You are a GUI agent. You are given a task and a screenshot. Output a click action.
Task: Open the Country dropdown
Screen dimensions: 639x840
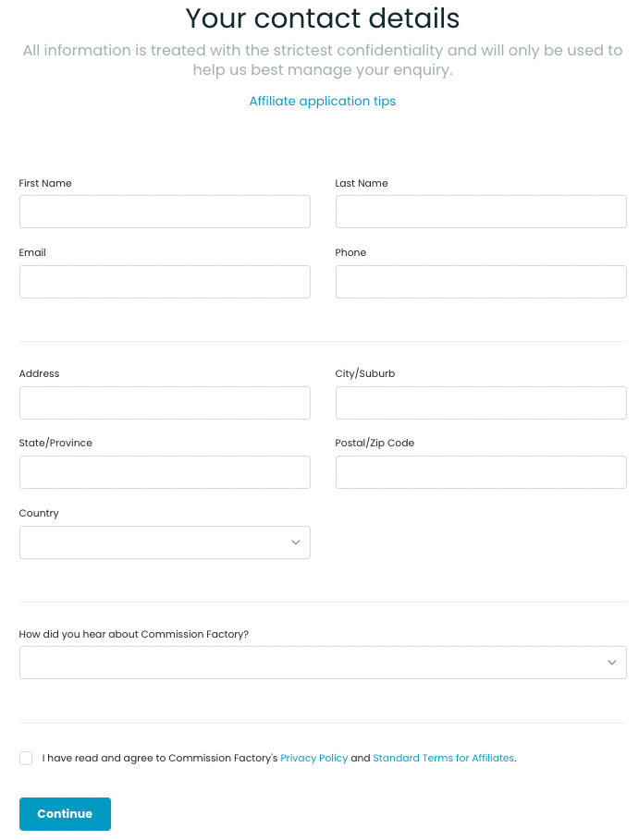point(165,542)
